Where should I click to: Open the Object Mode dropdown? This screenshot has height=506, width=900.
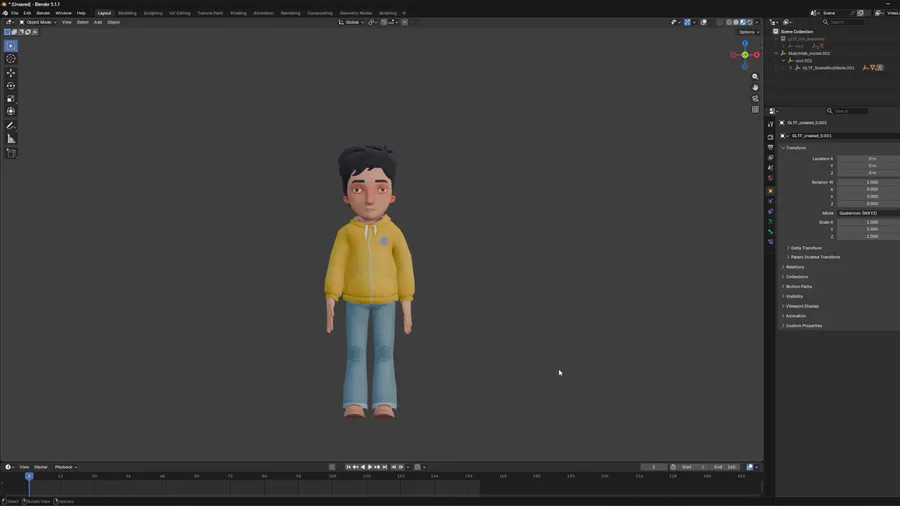38,22
